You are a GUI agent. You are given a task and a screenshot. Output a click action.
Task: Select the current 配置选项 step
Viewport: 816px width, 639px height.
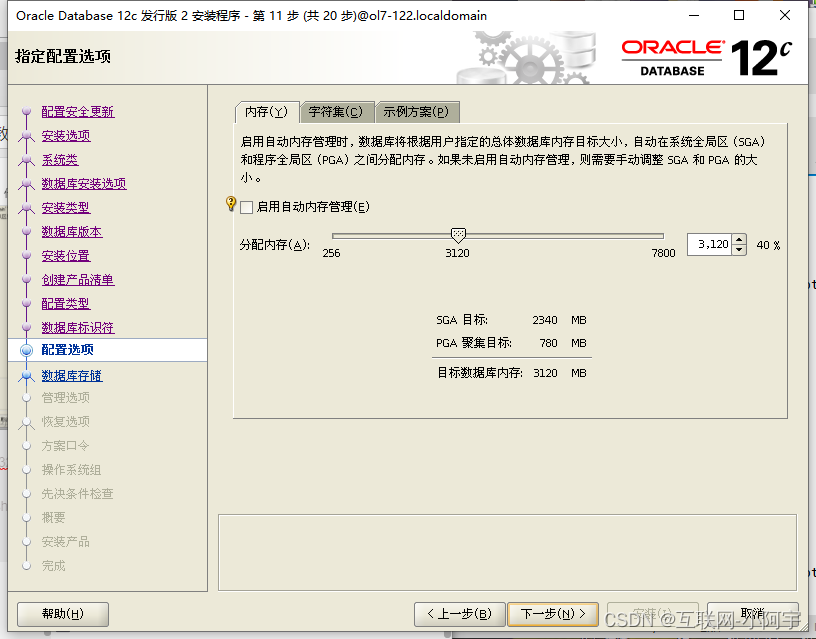pos(68,350)
